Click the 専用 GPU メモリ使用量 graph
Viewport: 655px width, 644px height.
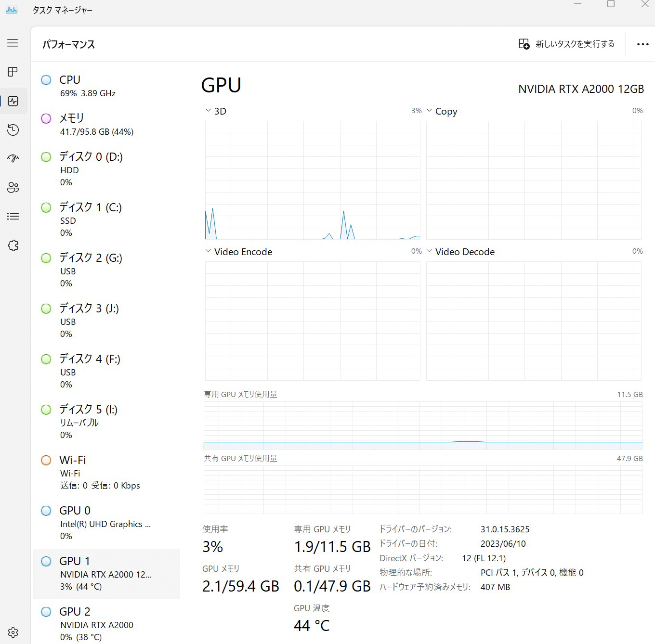(x=423, y=425)
